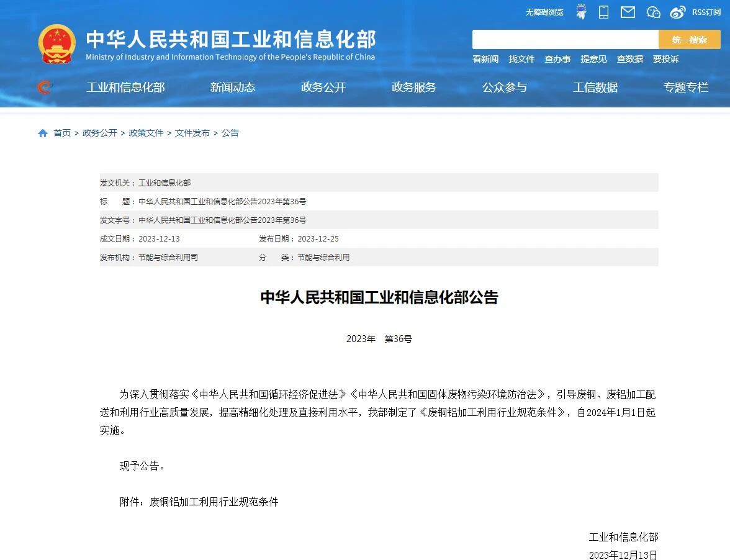
Task: Click the home icon in breadcrumb
Action: [x=43, y=133]
